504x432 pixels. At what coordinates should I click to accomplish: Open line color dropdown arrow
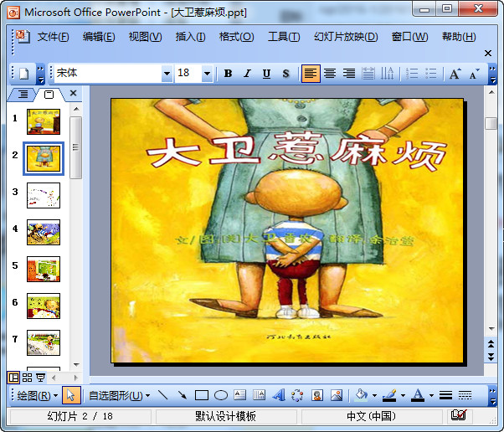point(403,395)
